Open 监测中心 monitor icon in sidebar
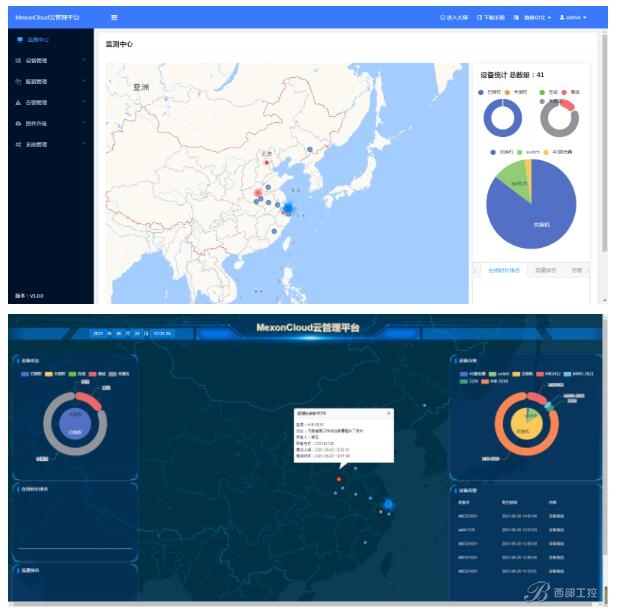The width and height of the screenshot is (624, 615). point(20,39)
